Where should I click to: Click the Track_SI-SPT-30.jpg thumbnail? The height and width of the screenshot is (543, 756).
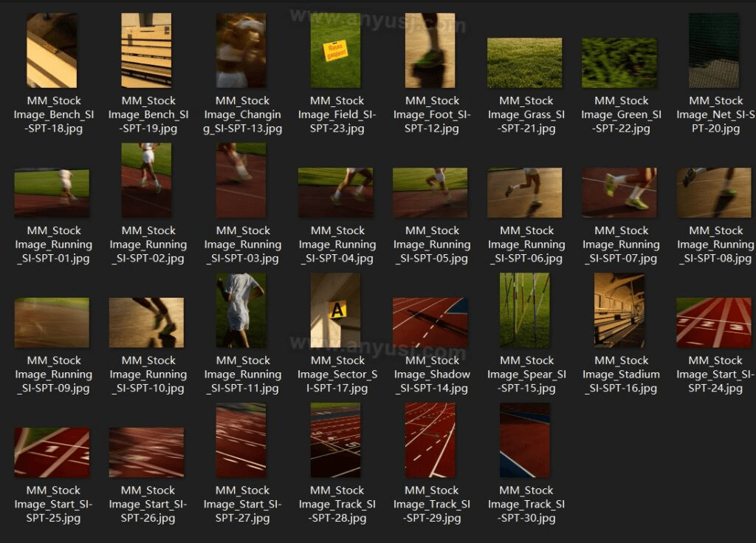(524, 440)
